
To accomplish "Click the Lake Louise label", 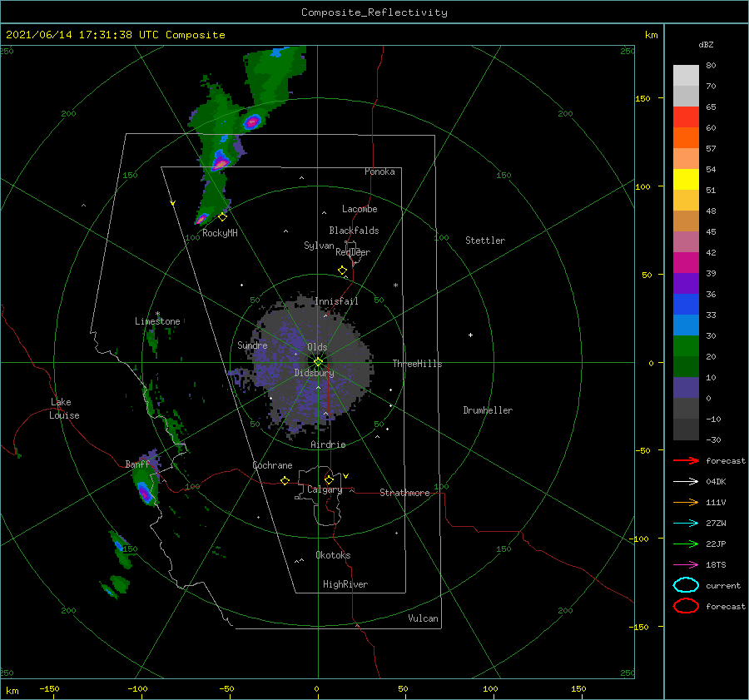I will point(64,409).
